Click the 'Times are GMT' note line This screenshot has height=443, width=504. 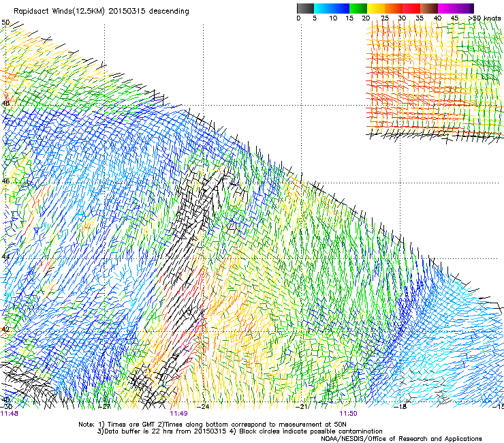212,425
